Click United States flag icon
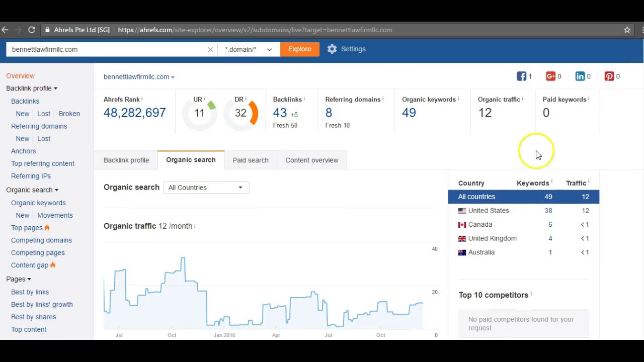This screenshot has width=644, height=362. (462, 211)
